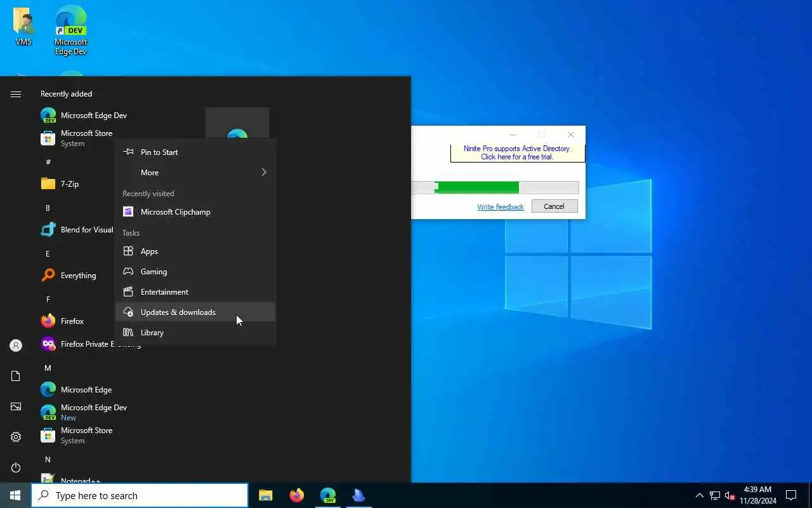This screenshot has width=812, height=508.
Task: Click the Windows Start button
Action: coord(15,495)
